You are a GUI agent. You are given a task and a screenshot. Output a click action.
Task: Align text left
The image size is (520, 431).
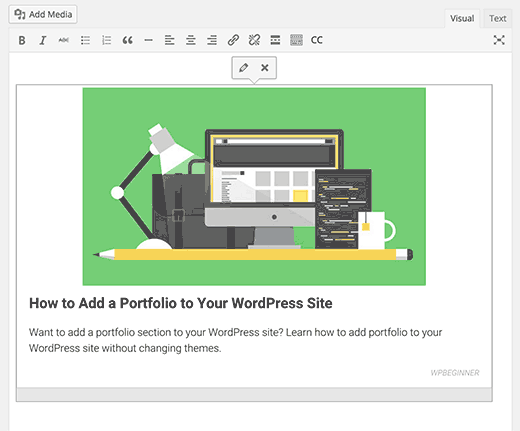(170, 40)
